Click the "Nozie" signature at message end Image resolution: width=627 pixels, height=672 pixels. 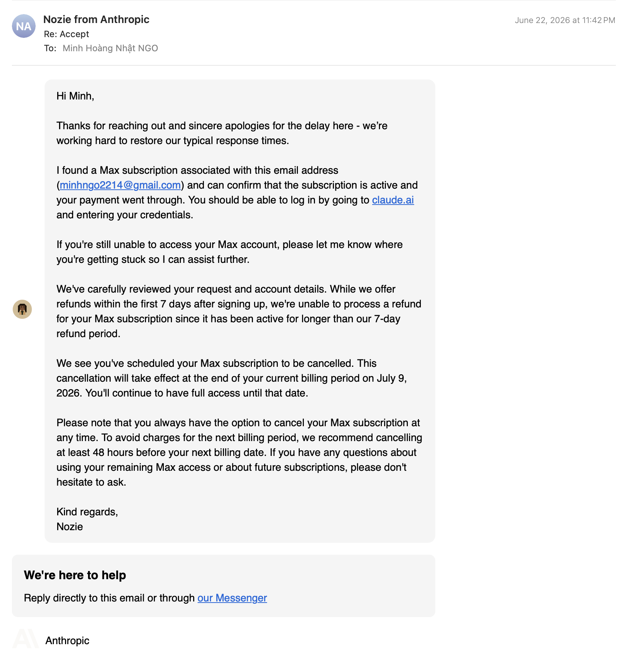70,527
